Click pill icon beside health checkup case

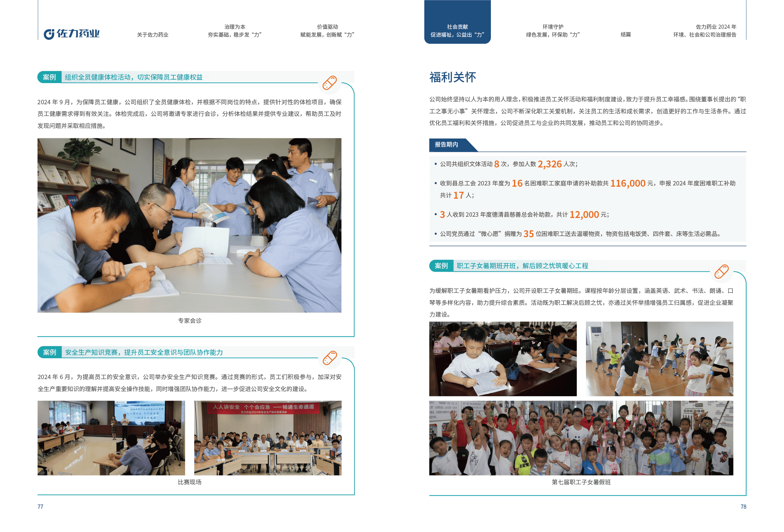[x=329, y=83]
